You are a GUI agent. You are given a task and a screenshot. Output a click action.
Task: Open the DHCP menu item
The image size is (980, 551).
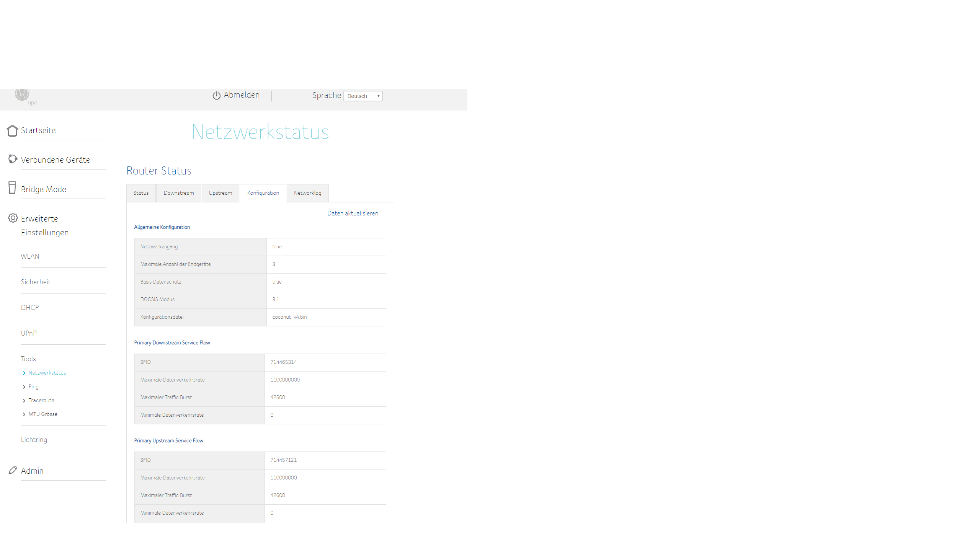(x=30, y=308)
